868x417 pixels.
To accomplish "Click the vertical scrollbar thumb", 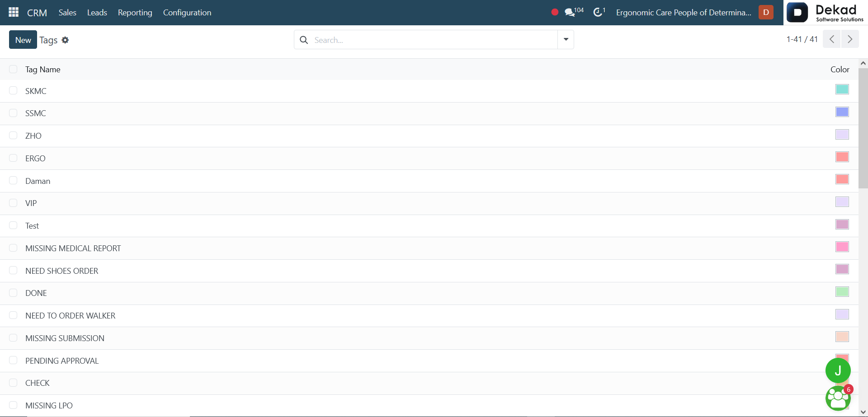I will tap(863, 128).
